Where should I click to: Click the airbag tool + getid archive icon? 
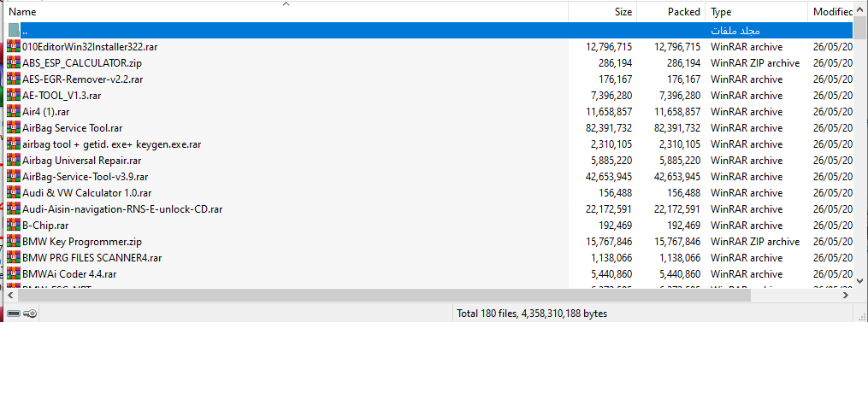pos(14,144)
